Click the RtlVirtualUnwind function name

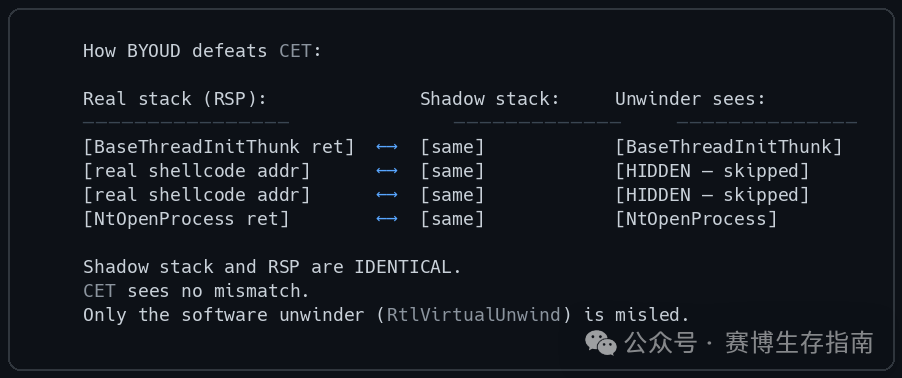pos(473,315)
